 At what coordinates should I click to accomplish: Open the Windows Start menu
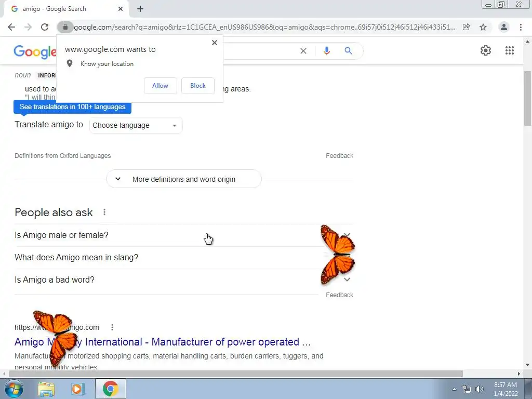14,389
